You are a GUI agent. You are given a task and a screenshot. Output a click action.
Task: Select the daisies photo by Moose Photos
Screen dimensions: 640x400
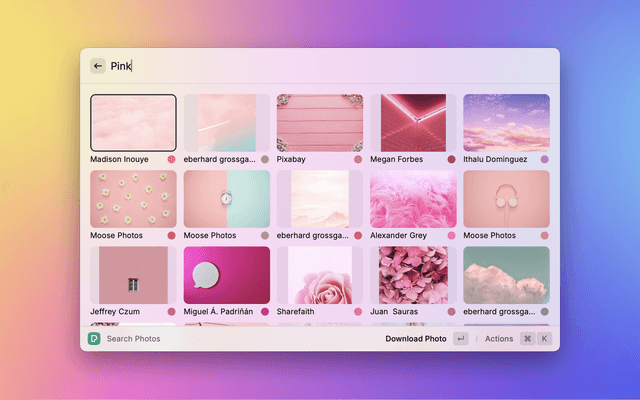click(133, 199)
